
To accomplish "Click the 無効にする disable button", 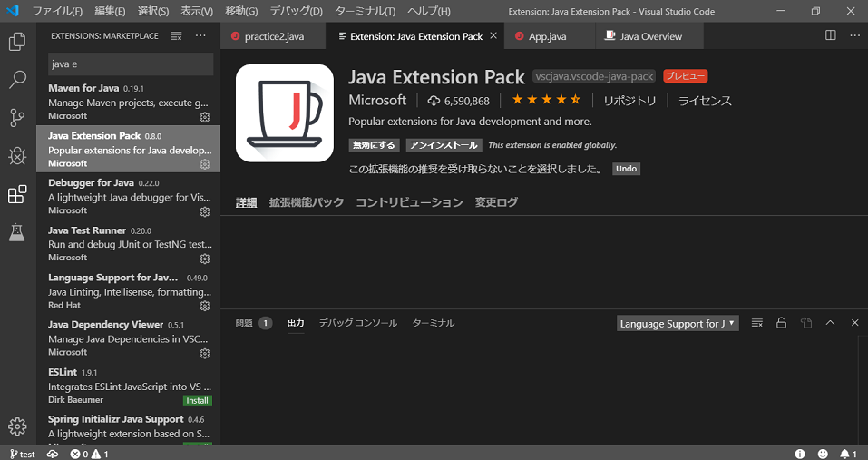I will [375, 145].
